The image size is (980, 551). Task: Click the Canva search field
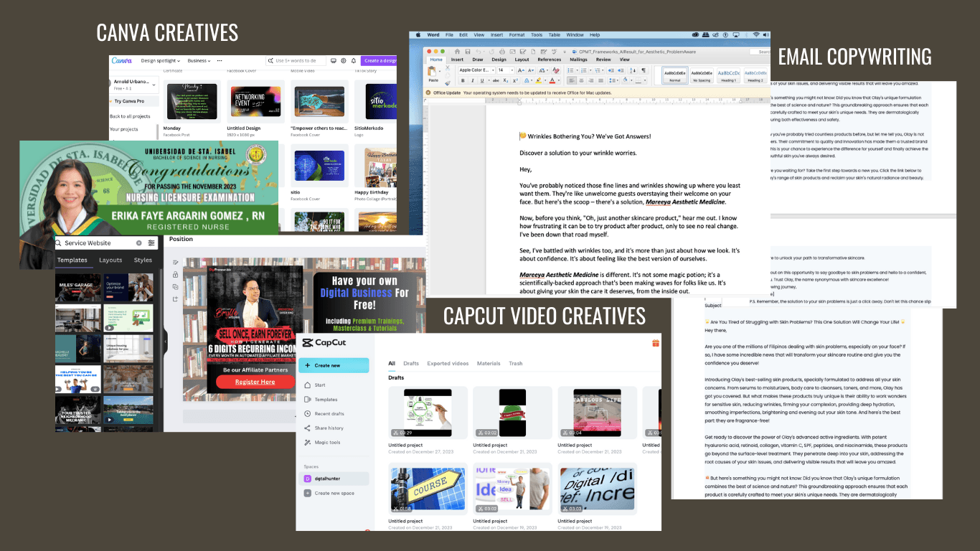295,61
